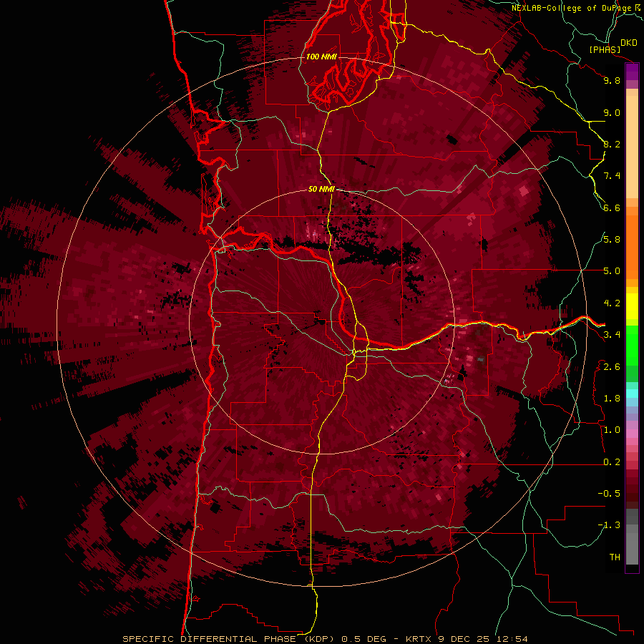
Task: Click the -1.3 legend value
Action: click(609, 525)
